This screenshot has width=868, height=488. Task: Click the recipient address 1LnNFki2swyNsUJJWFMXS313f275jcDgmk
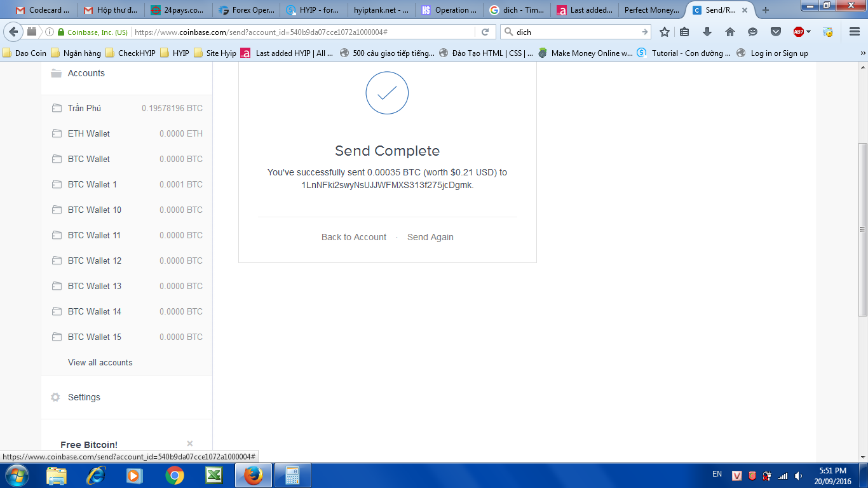click(x=386, y=186)
